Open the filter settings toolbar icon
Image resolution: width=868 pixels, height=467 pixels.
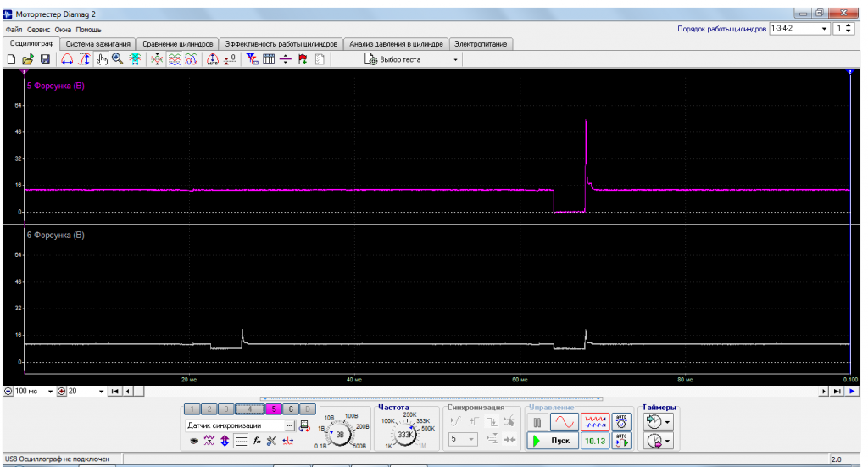[252, 59]
